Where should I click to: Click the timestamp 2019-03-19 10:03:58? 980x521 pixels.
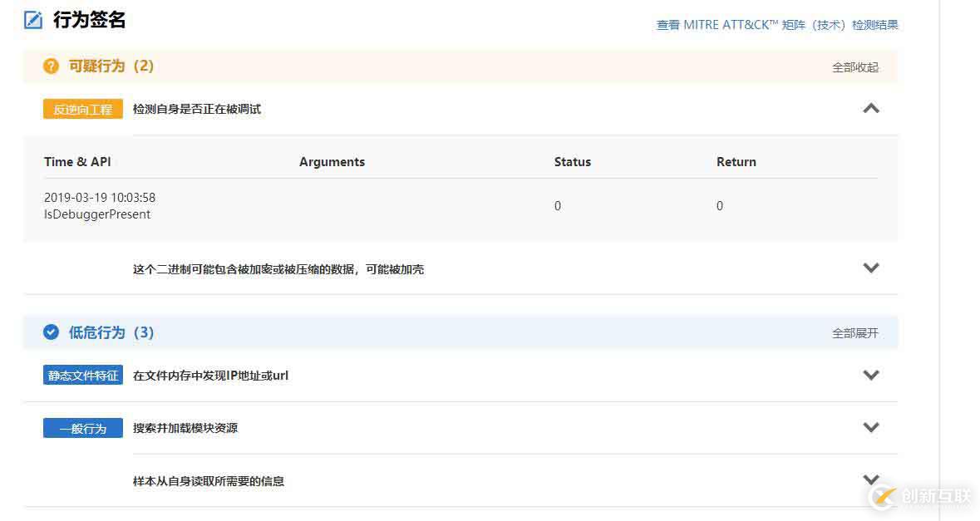[100, 198]
